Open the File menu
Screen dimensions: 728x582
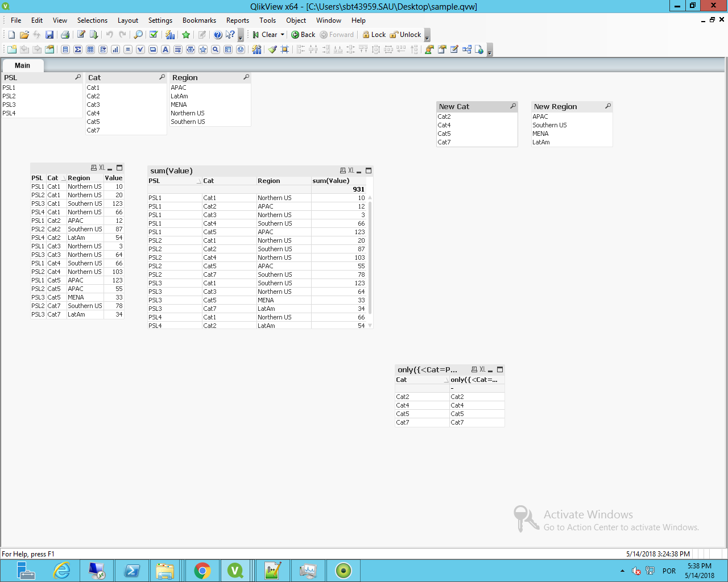pos(16,20)
